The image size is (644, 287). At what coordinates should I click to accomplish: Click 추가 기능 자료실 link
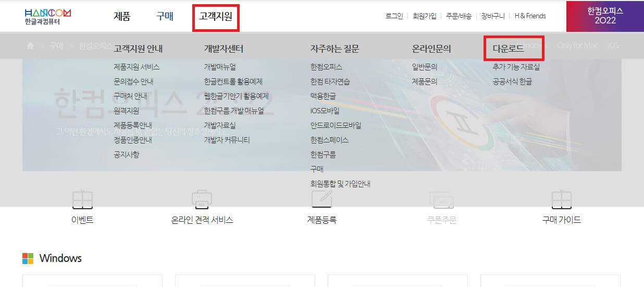click(516, 67)
